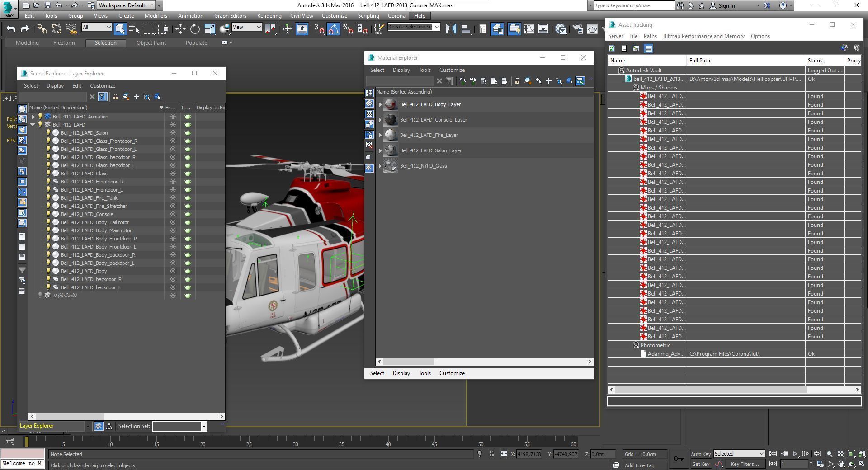Toggle visibility bulb of 0 (default) layer
Viewport: 868px width, 470px height.
[40, 296]
